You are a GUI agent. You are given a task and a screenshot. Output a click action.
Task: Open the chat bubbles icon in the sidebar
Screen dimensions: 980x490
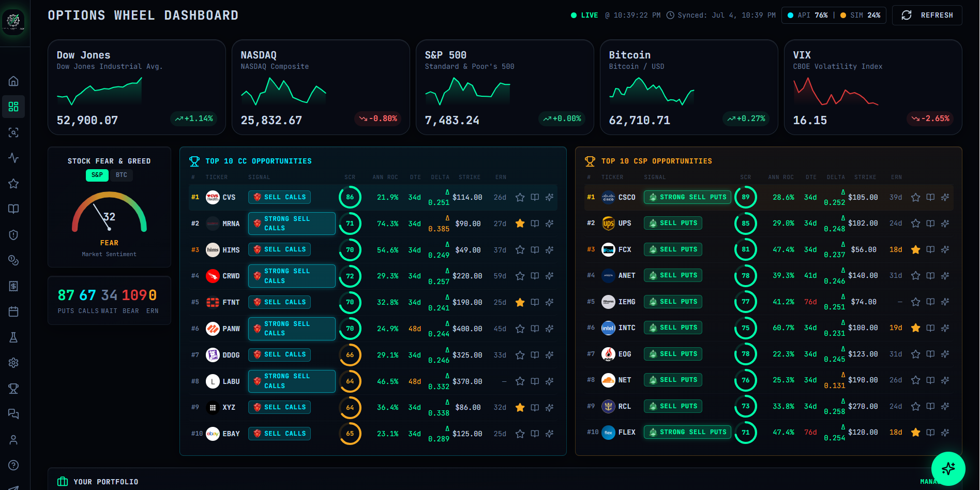[13, 414]
